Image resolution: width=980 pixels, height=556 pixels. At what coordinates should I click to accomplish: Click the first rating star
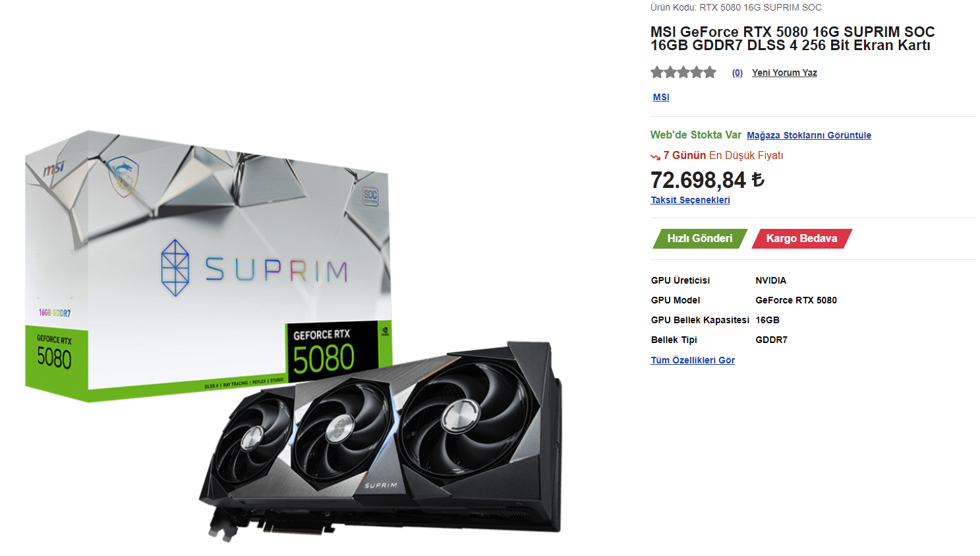(657, 72)
